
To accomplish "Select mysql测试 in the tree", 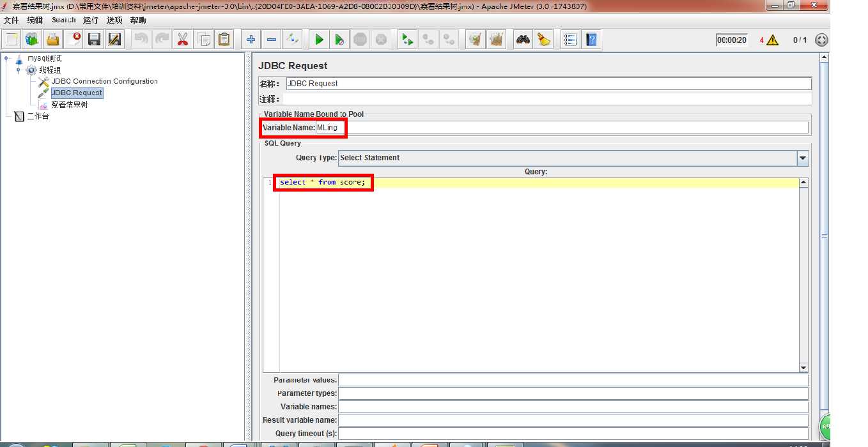I will 44,58.
